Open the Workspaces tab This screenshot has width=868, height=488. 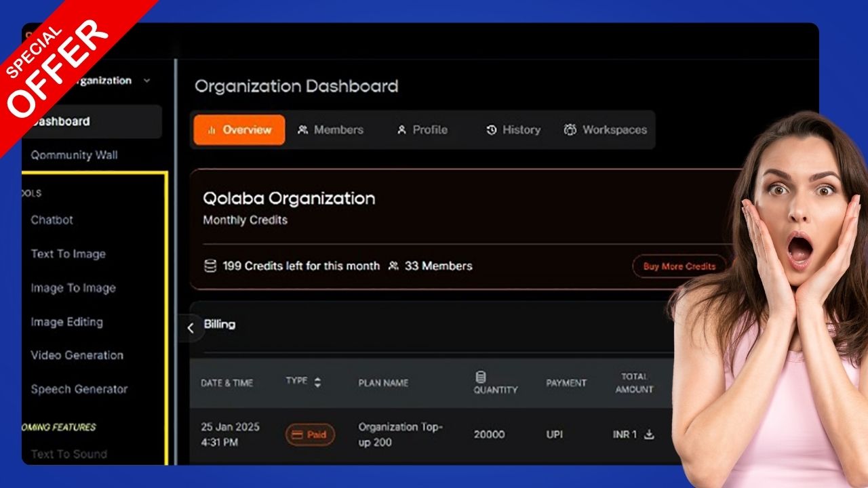605,129
